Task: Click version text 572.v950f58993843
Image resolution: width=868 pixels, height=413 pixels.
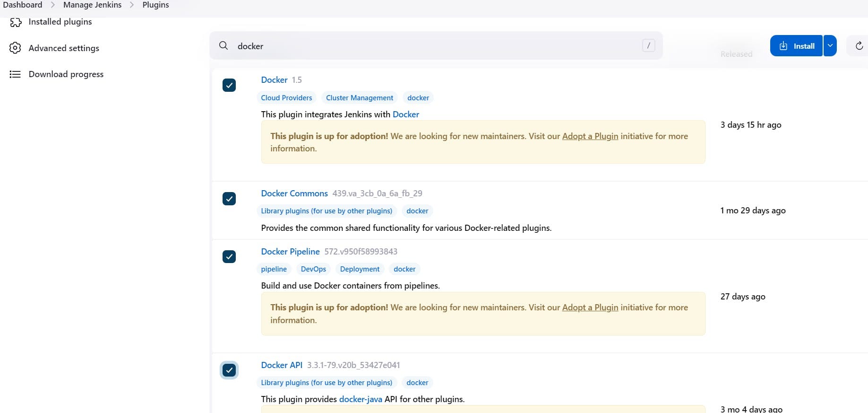Action: point(361,252)
